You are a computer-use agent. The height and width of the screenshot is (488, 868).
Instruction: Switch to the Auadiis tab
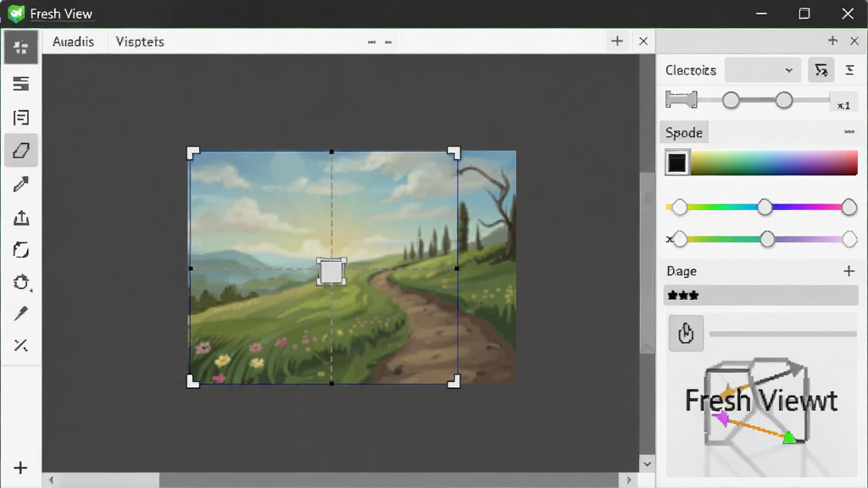73,42
